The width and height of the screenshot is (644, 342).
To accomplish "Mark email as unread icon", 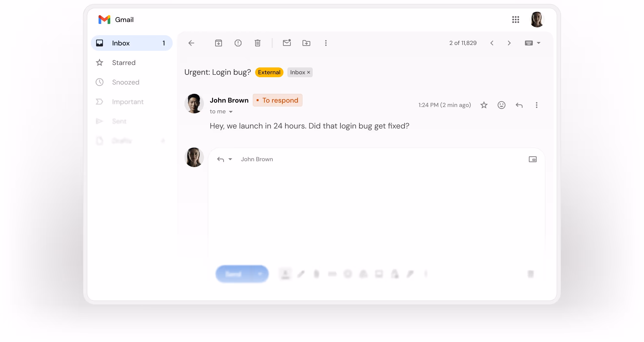I will pos(286,43).
